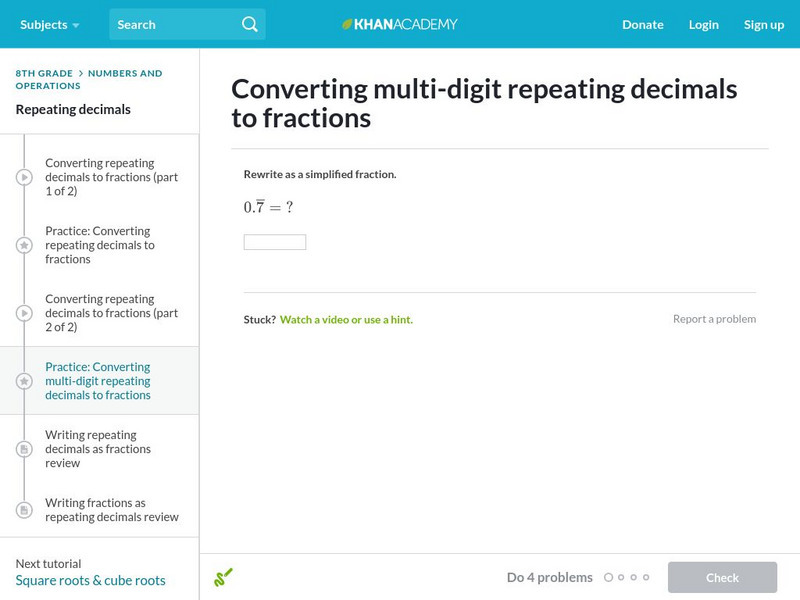Click the answer input box
Screen dimensions: 800x600
pyautogui.click(x=275, y=242)
